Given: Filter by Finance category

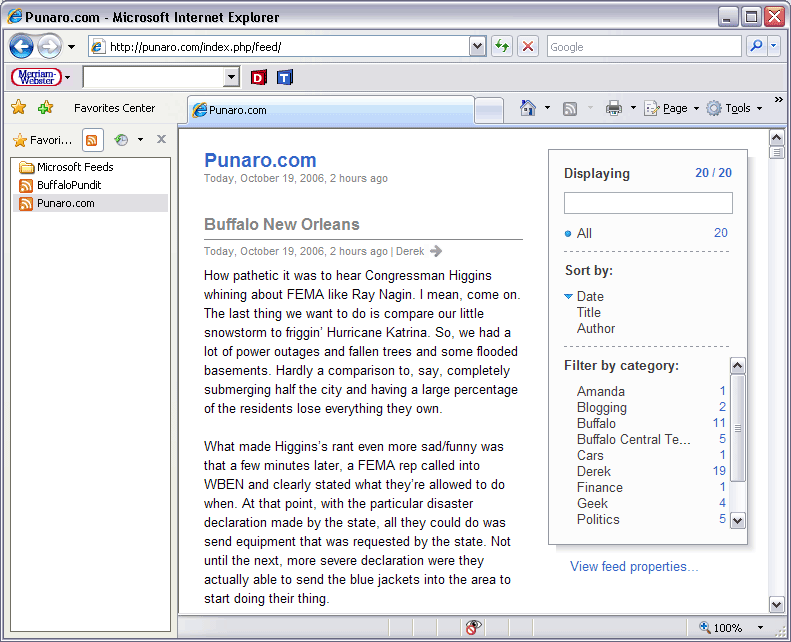Looking at the screenshot, I should point(599,488).
